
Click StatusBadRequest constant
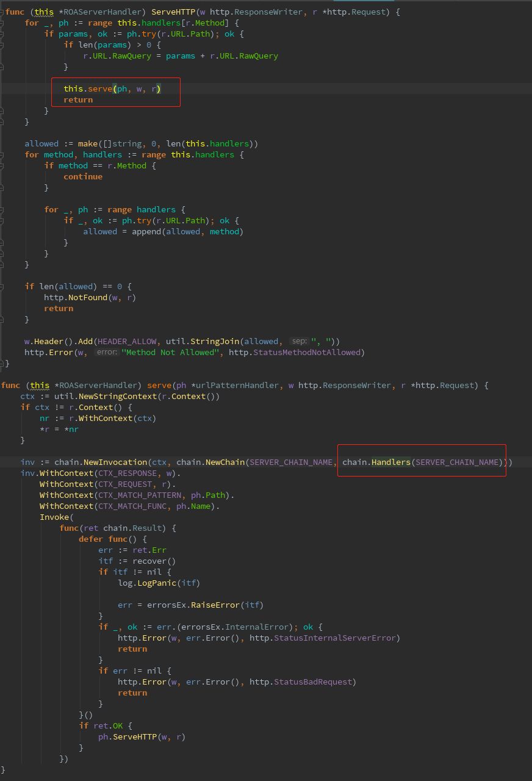click(313, 682)
